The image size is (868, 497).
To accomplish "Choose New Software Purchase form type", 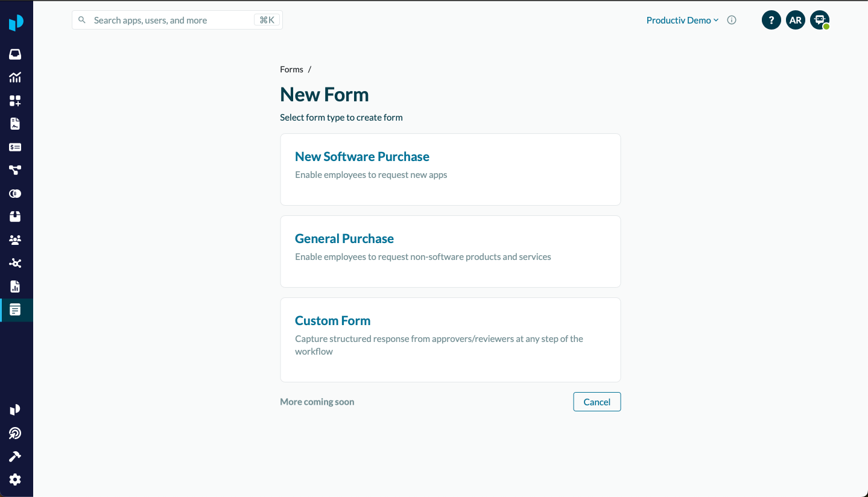I will [x=451, y=169].
